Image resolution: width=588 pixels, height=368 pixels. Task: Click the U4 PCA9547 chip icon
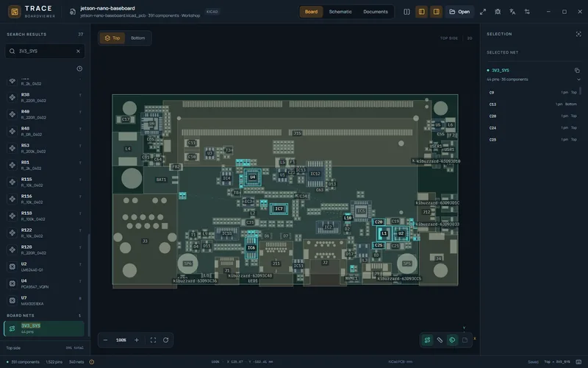12,283
